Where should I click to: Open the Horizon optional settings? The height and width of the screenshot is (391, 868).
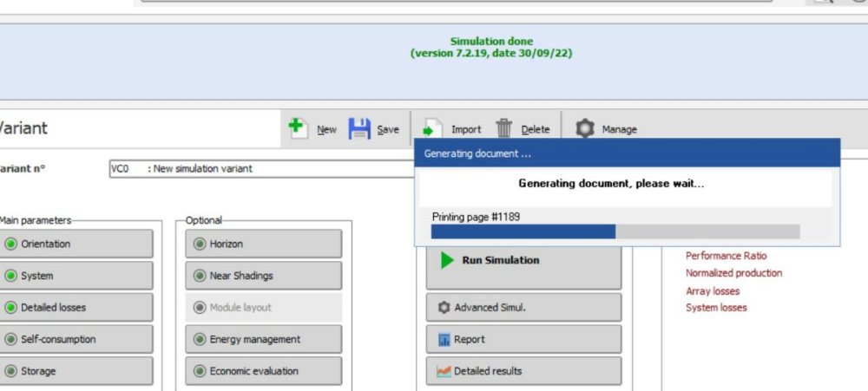pos(264,244)
